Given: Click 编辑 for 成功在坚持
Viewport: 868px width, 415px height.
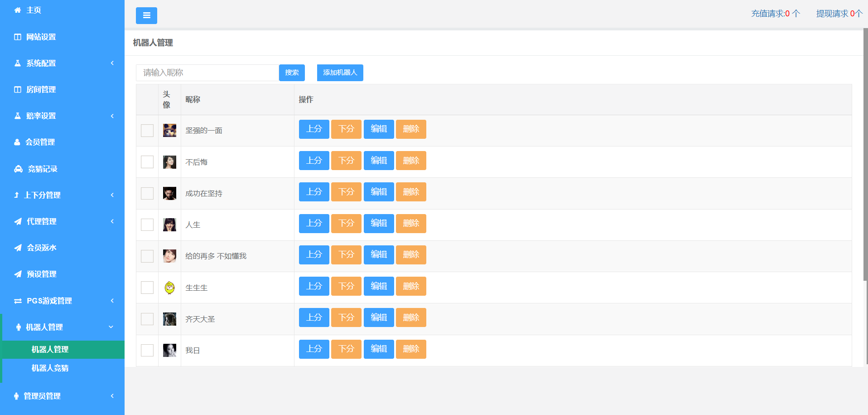Looking at the screenshot, I should pyautogui.click(x=379, y=192).
